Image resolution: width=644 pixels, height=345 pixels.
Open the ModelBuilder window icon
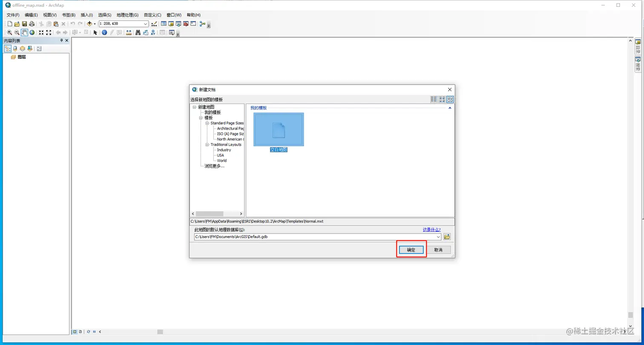[x=202, y=24]
